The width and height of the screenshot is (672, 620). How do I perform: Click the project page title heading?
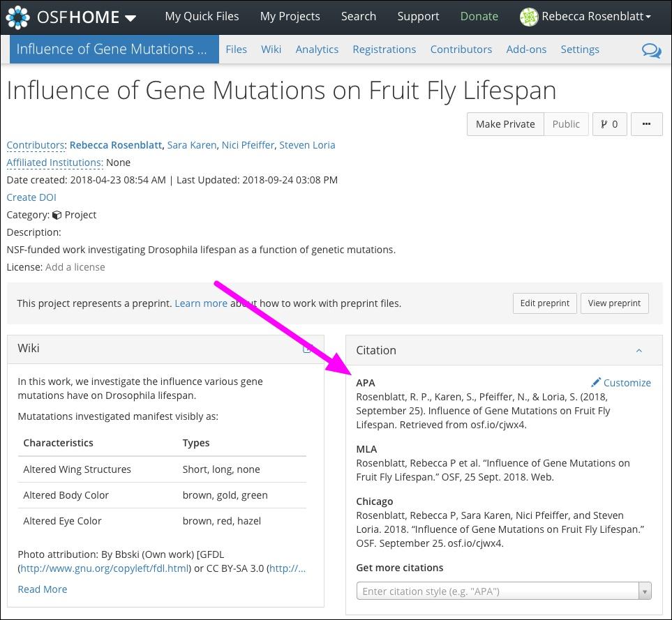coord(282,91)
